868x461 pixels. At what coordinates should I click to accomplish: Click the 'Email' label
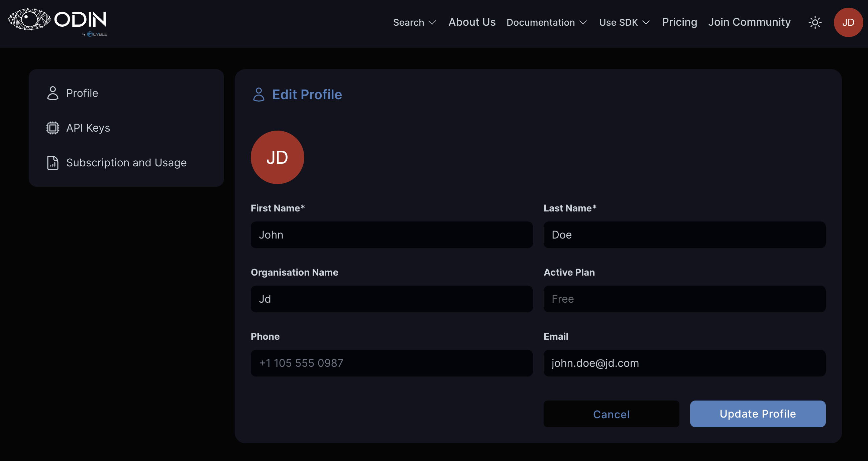pyautogui.click(x=556, y=336)
